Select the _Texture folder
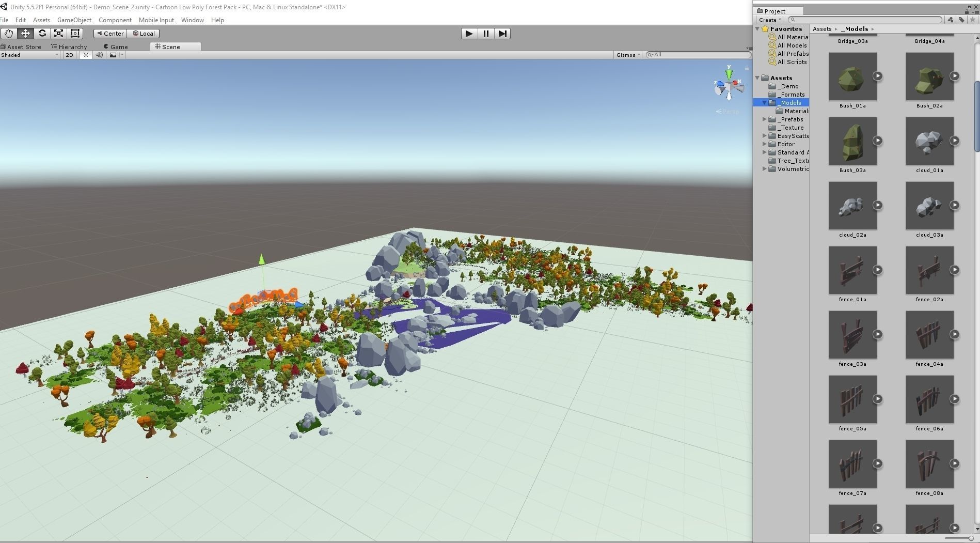This screenshot has width=980, height=543. (786, 128)
